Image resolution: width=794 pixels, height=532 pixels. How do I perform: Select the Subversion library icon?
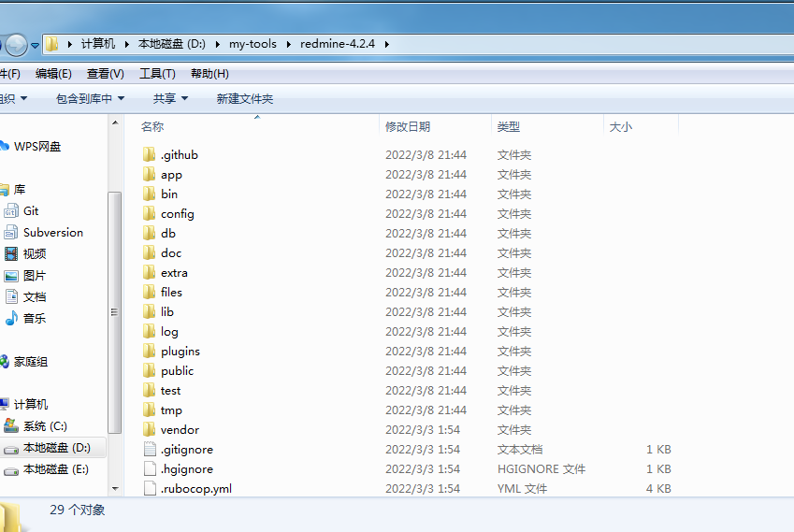(x=11, y=233)
